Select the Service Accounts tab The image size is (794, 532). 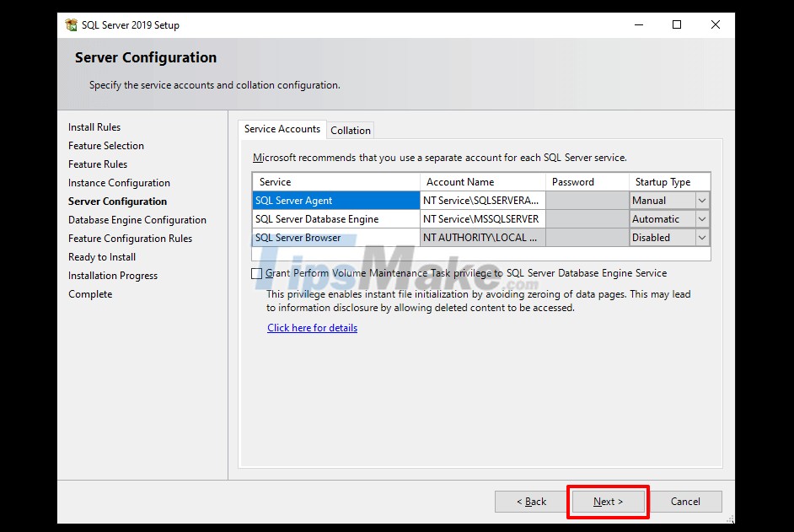tap(282, 129)
